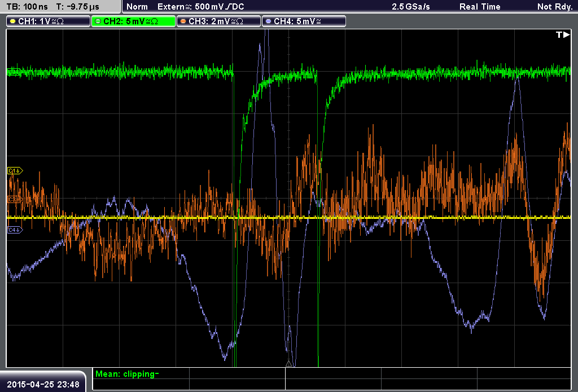578x392 pixels.
Task: Select the CH1: 1V channel tab
Action: [49, 21]
